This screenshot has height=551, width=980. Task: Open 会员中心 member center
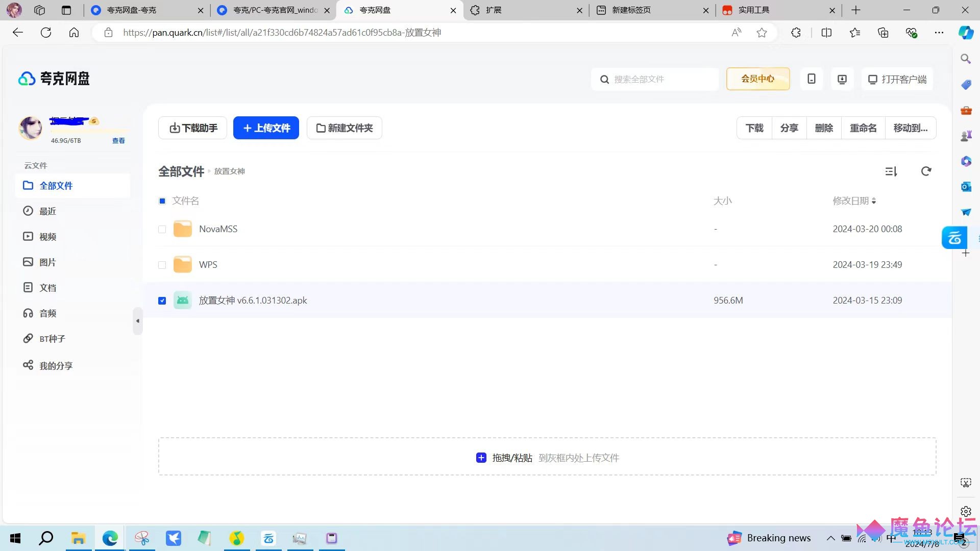[758, 79]
